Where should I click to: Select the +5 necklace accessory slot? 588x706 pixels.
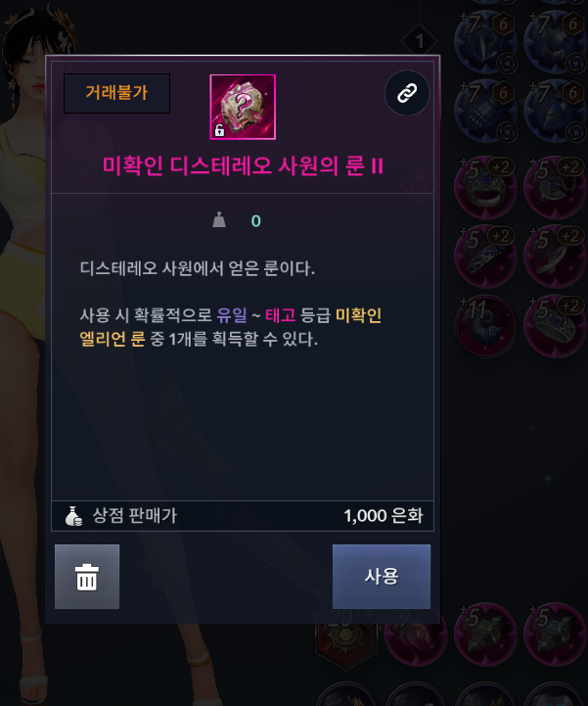pyautogui.click(x=556, y=187)
